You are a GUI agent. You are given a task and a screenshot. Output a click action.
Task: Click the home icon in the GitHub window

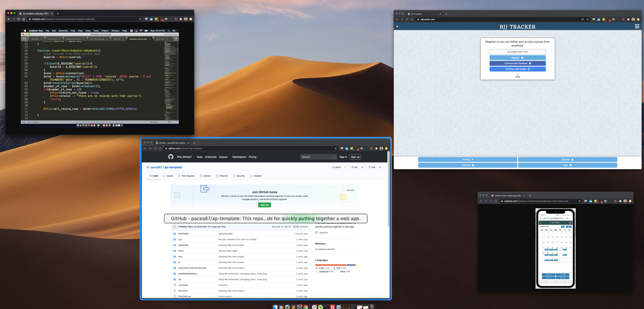[x=160, y=148]
